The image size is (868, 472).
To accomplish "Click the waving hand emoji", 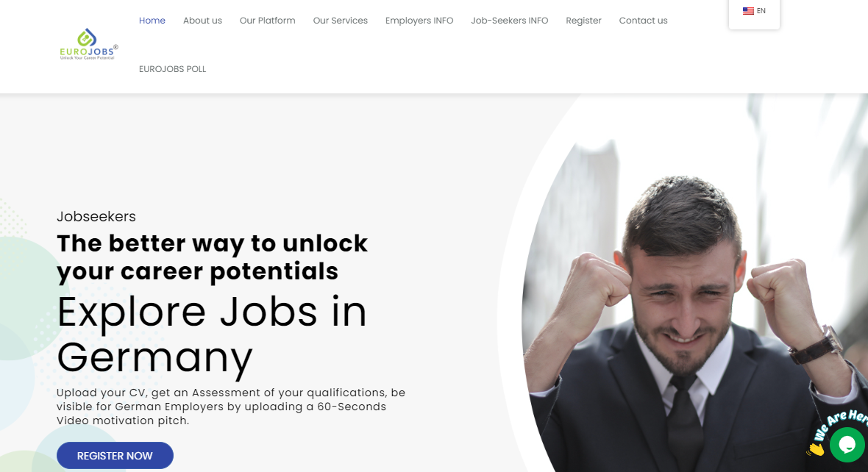I will point(816,448).
